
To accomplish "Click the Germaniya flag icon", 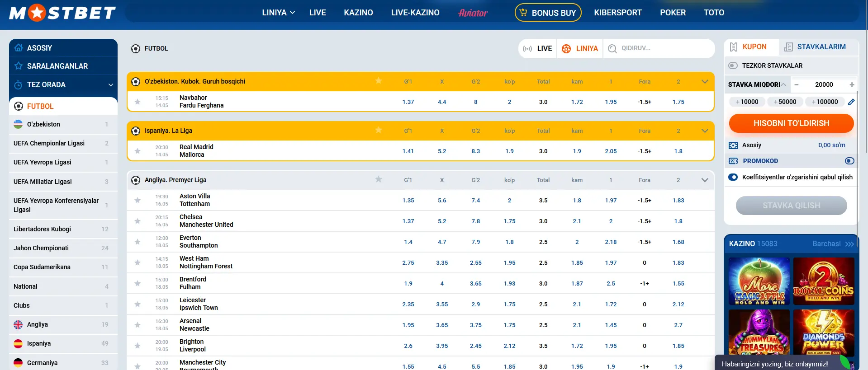I will point(18,362).
